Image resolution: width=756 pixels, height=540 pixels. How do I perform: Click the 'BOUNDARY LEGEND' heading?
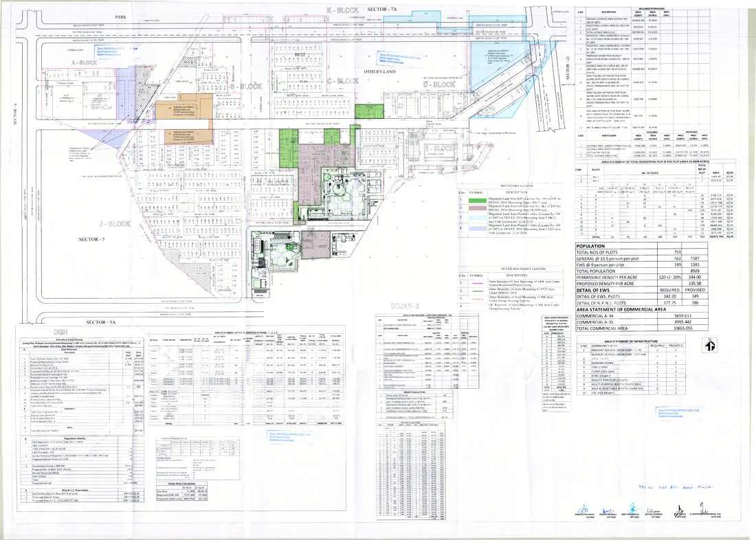(518, 185)
